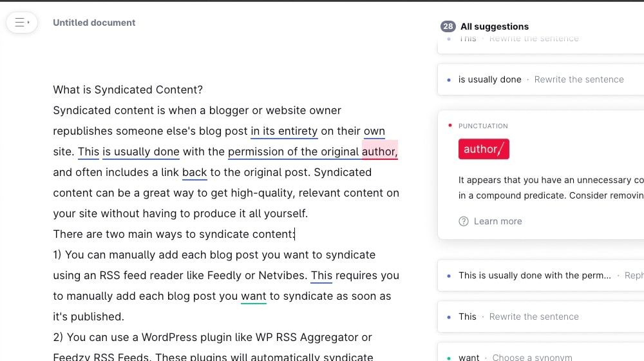This screenshot has height=361, width=644.
Task: Click the heading "What is Syndicated Content?"
Action: pos(128,90)
